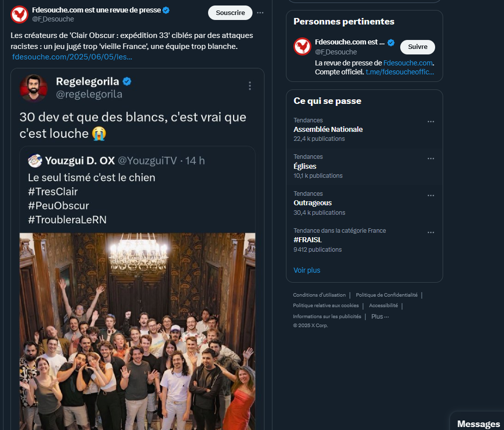The image size is (504, 430).
Task: Click Voir plus under trends
Action: 307,270
